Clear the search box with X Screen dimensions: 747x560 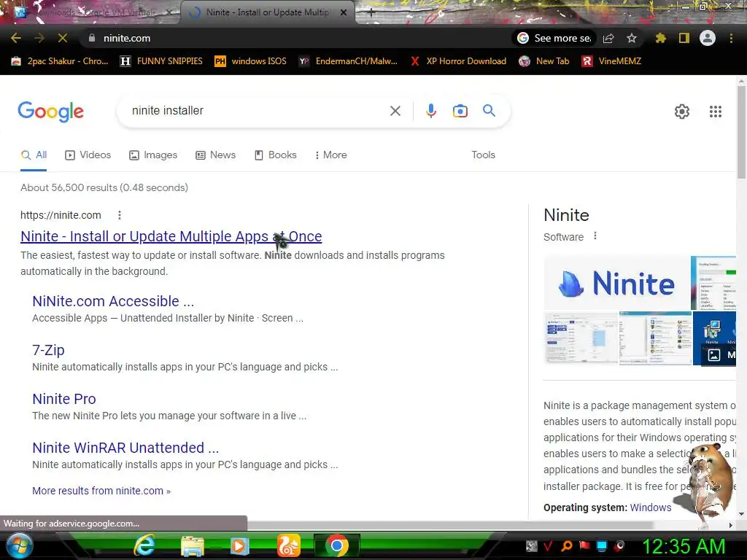point(395,111)
